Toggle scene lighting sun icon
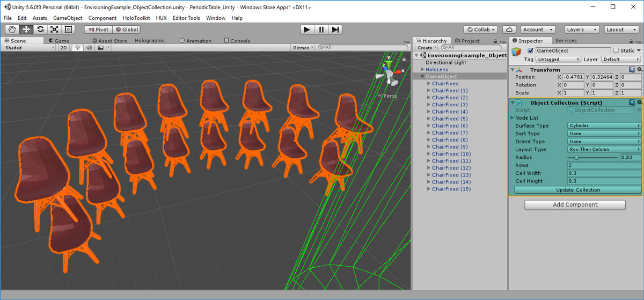The width and height of the screenshot is (644, 300). (78, 48)
